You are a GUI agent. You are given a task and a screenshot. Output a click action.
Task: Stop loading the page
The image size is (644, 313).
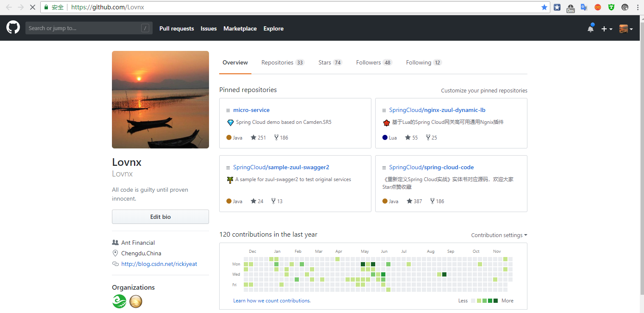point(32,7)
